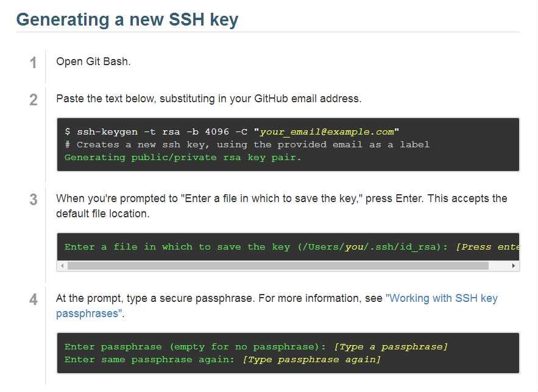This screenshot has height=392, width=538.
Task: Click the "Generating public/private rsa key pair." line
Action: tap(183, 158)
